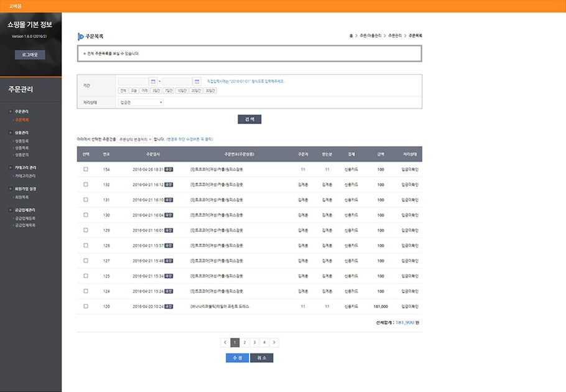Set period to 3일간
The width and height of the screenshot is (566, 392).
click(156, 91)
